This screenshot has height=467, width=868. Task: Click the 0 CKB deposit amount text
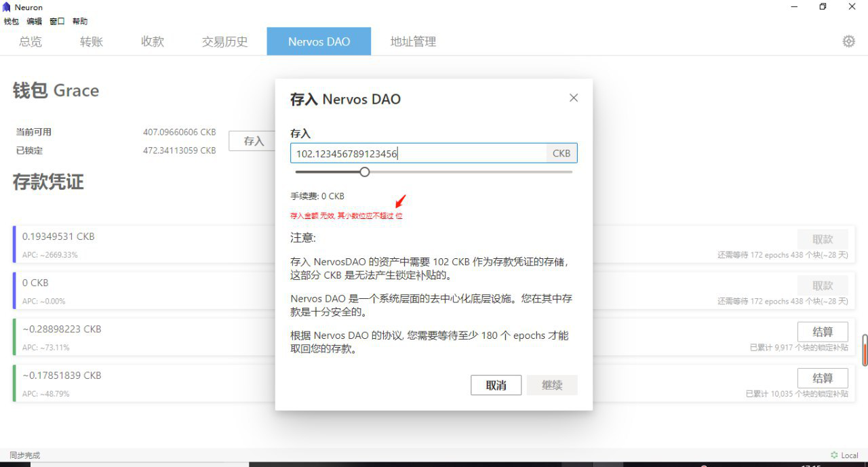click(35, 283)
